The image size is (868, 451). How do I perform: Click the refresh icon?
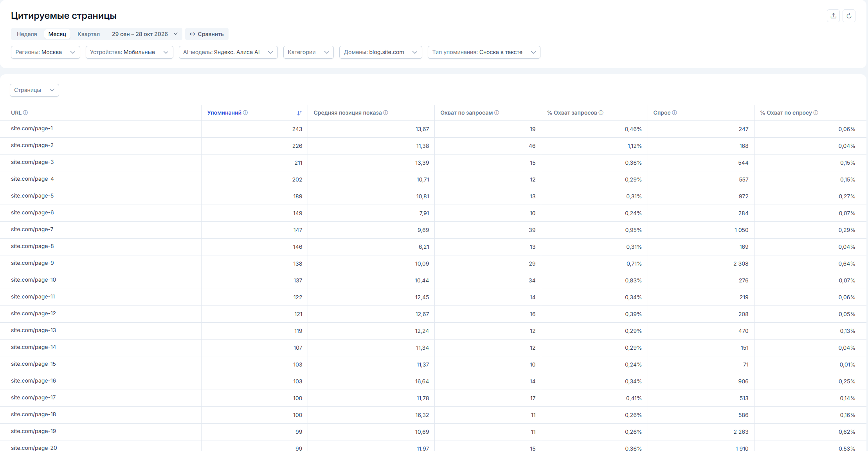click(x=849, y=16)
